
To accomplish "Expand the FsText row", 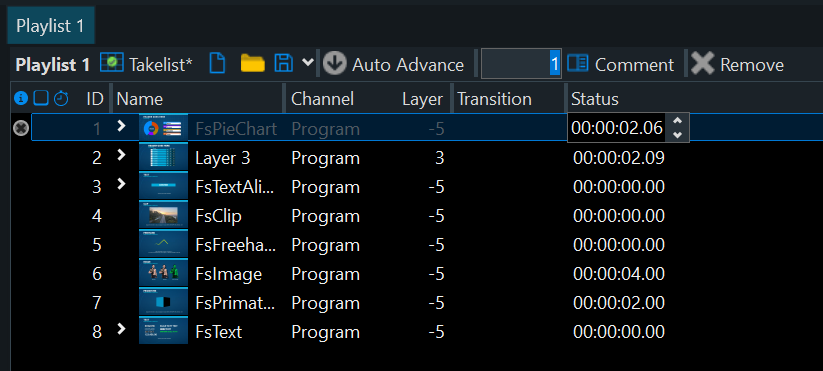I will (122, 329).
